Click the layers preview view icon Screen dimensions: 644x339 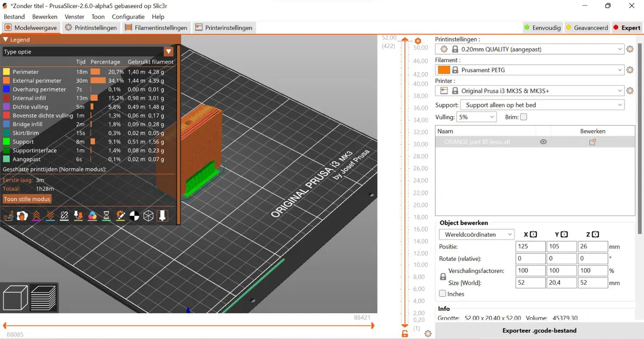(x=43, y=298)
